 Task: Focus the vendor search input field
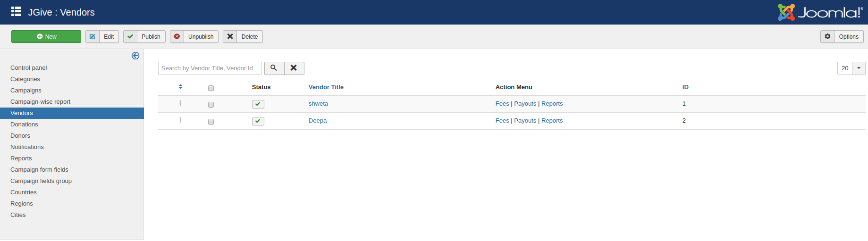(x=210, y=68)
